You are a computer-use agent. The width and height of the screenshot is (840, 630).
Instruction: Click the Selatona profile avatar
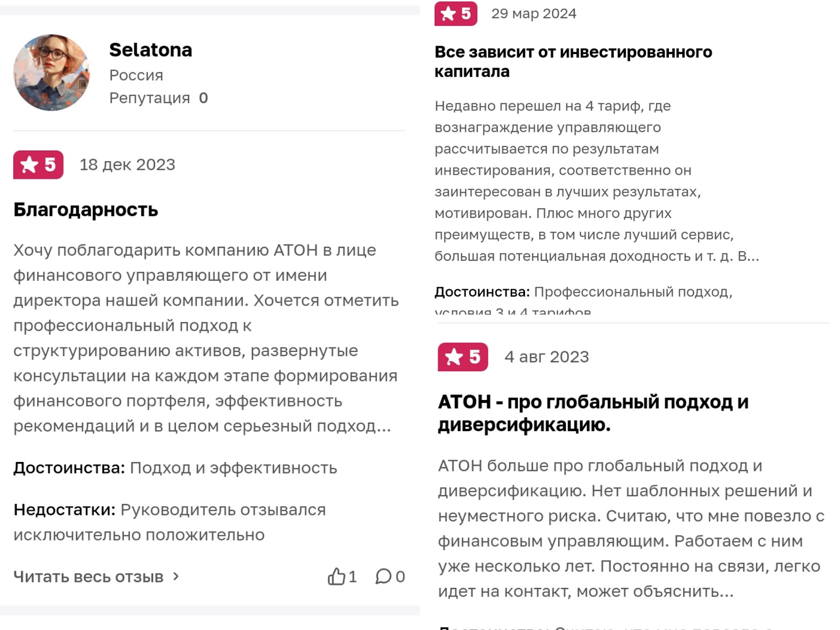[51, 72]
